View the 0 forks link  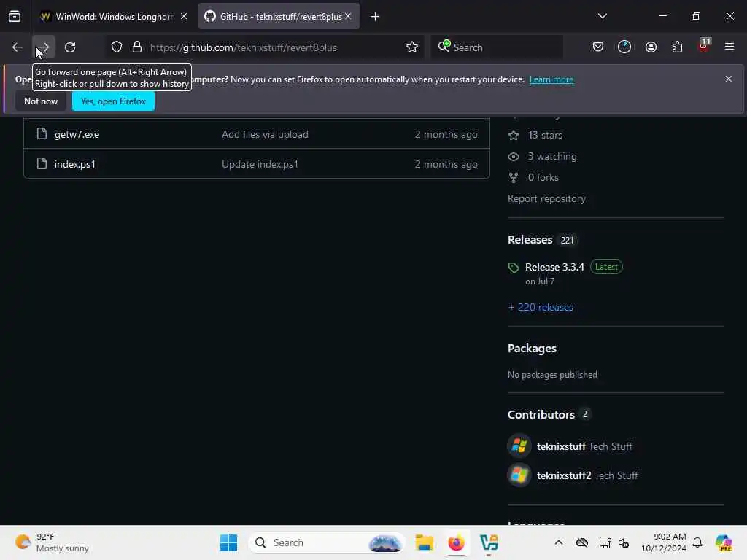(x=543, y=178)
